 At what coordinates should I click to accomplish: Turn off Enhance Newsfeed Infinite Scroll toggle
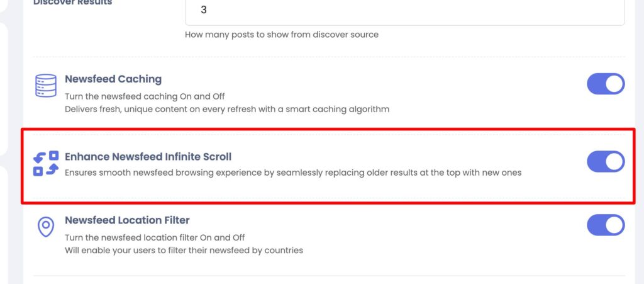[x=606, y=162]
